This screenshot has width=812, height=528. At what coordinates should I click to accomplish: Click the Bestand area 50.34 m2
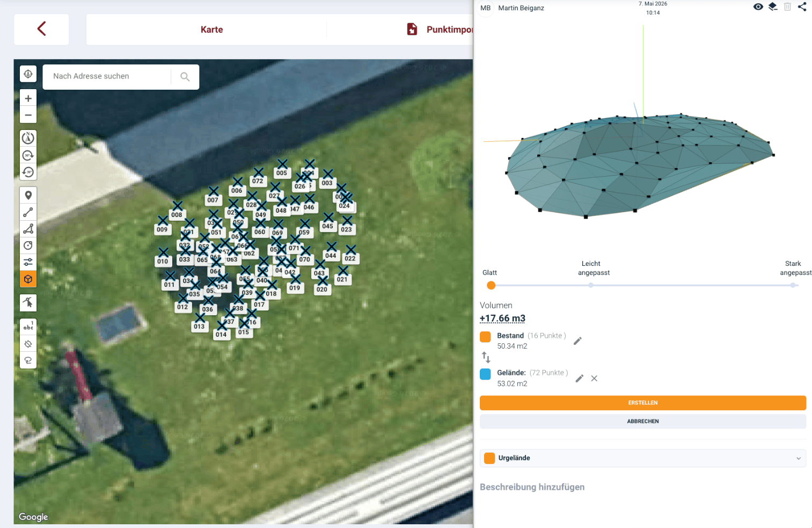coord(512,346)
